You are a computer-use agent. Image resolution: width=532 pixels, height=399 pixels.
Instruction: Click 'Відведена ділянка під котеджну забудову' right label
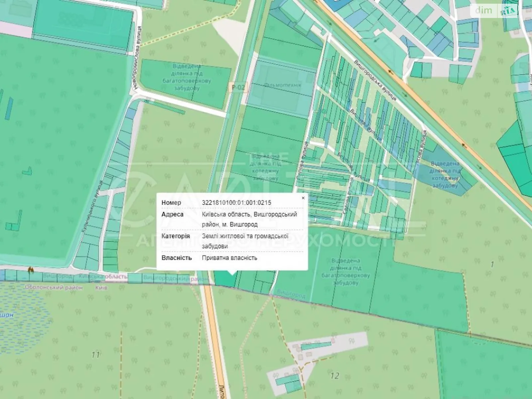pos(445,175)
